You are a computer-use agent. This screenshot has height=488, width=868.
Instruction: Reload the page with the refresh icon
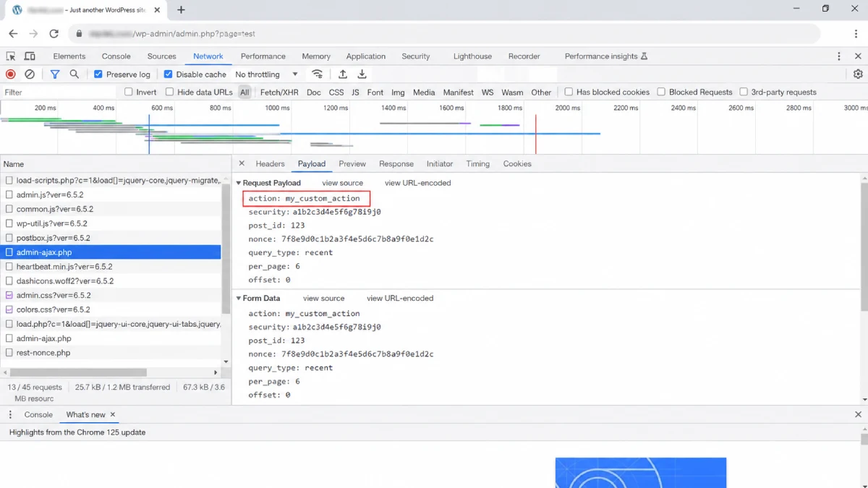[54, 33]
